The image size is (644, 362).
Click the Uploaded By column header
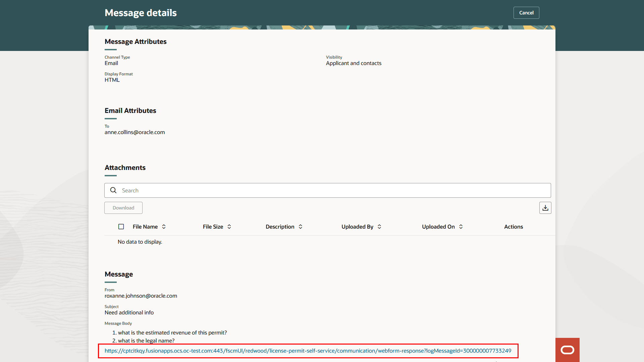pyautogui.click(x=357, y=227)
